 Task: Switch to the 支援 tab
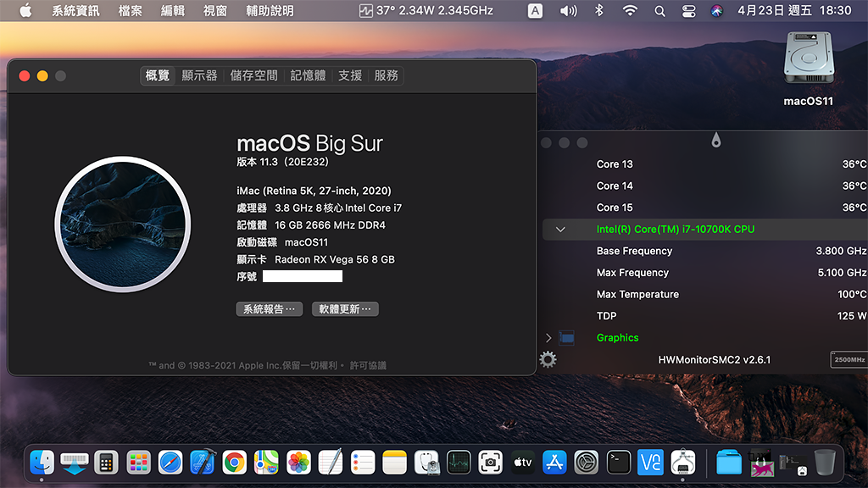350,75
